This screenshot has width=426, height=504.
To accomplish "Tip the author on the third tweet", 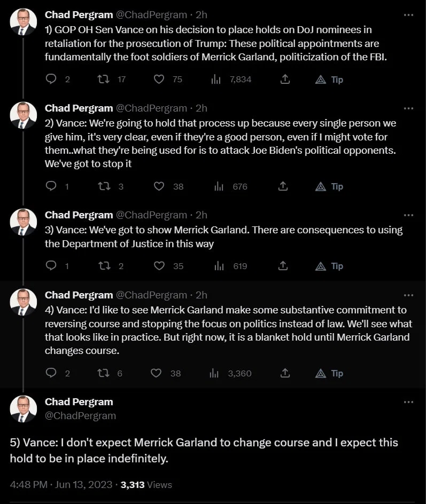I will pos(329,266).
